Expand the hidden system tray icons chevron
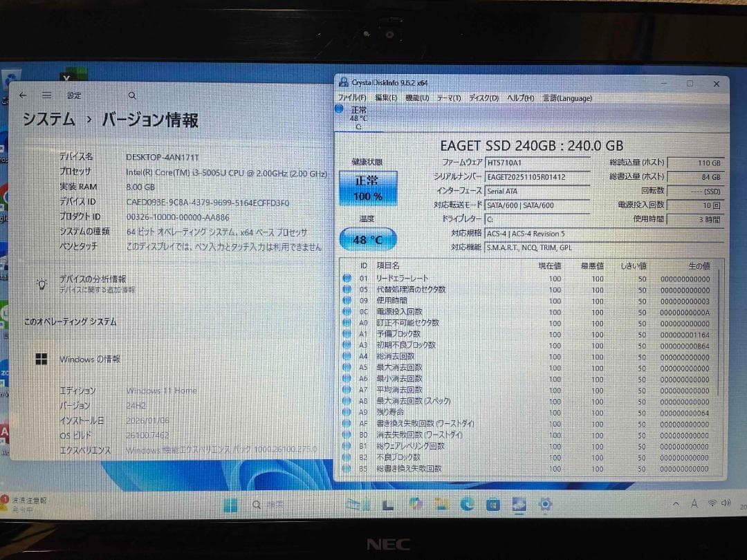The image size is (747, 560). pos(676,504)
